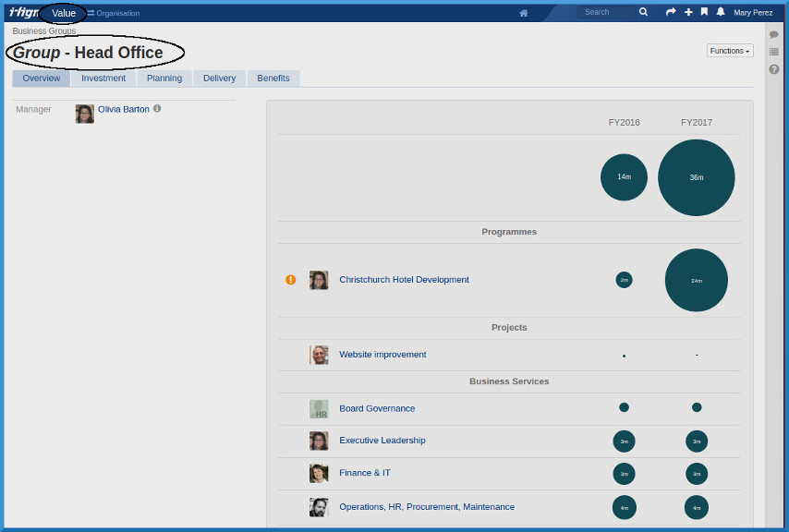Click inside the Search field

coord(606,13)
